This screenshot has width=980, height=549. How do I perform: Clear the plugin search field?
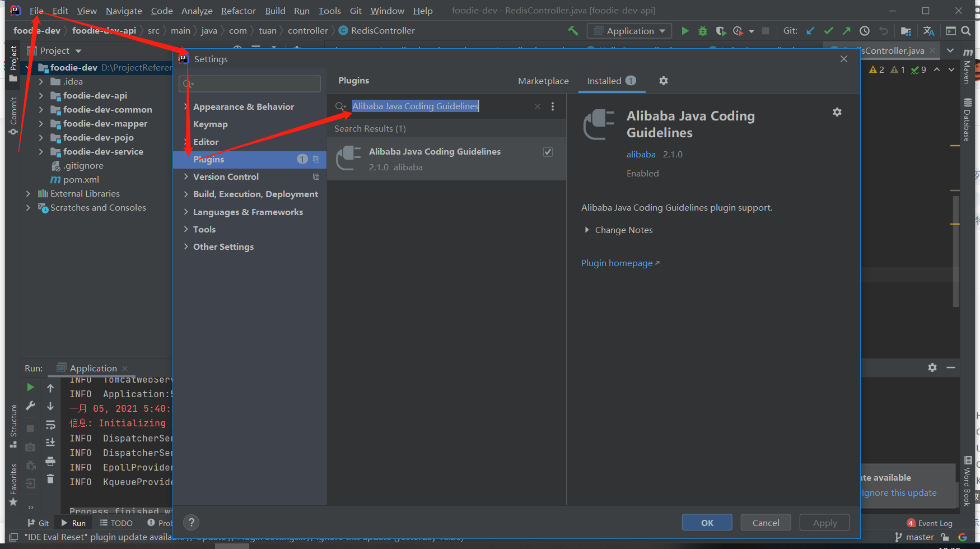point(538,106)
